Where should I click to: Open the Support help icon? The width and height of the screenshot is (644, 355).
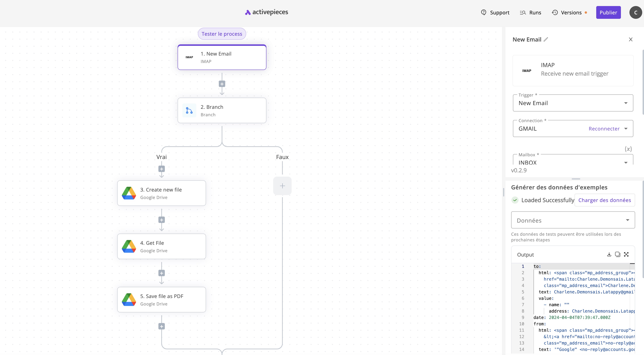pyautogui.click(x=483, y=12)
